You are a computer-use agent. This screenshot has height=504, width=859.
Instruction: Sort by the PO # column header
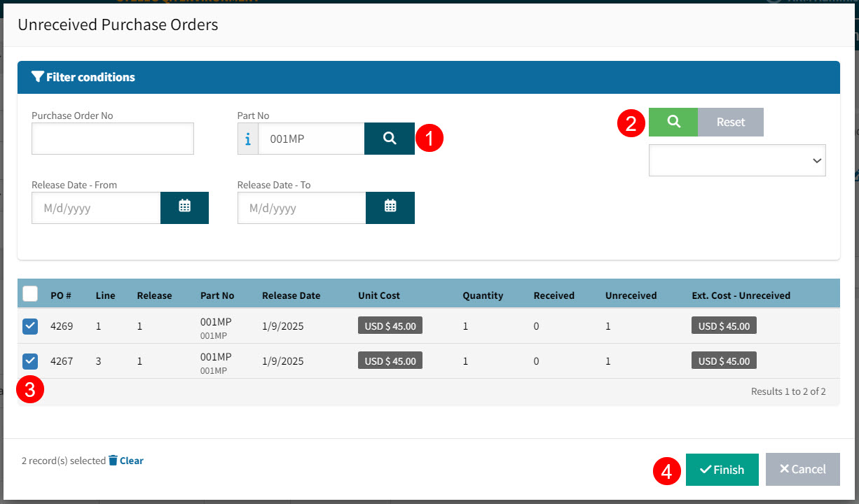click(61, 295)
